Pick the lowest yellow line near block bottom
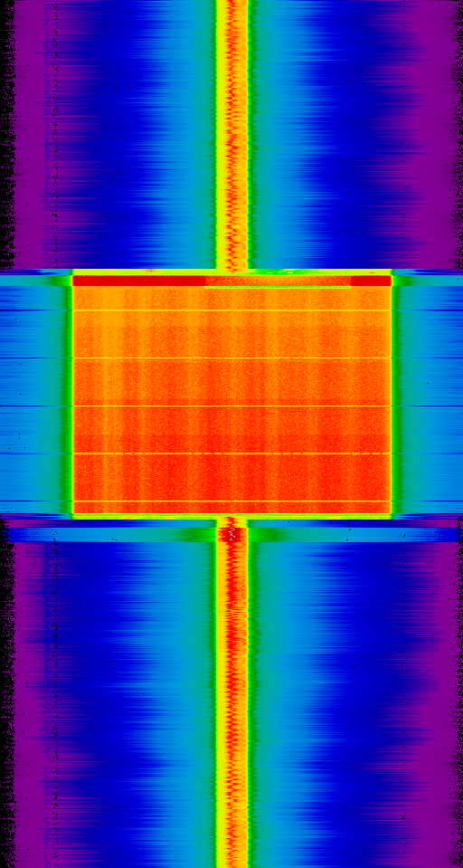 coord(231,501)
